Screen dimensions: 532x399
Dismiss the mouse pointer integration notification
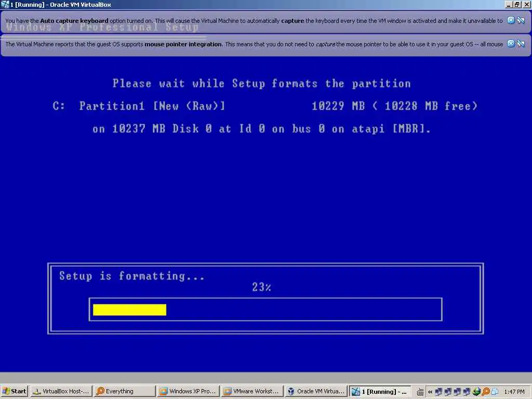(511, 44)
